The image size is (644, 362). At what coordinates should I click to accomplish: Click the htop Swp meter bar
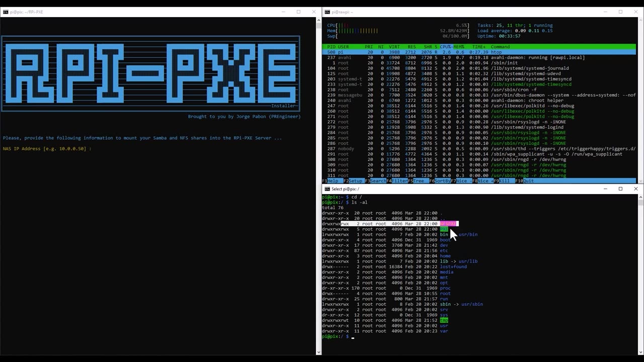point(398,36)
